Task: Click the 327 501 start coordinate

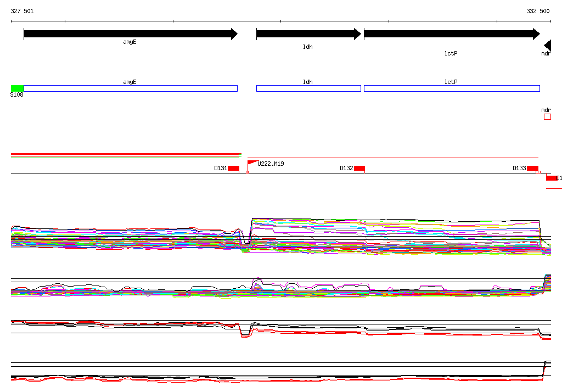Action: coord(22,11)
